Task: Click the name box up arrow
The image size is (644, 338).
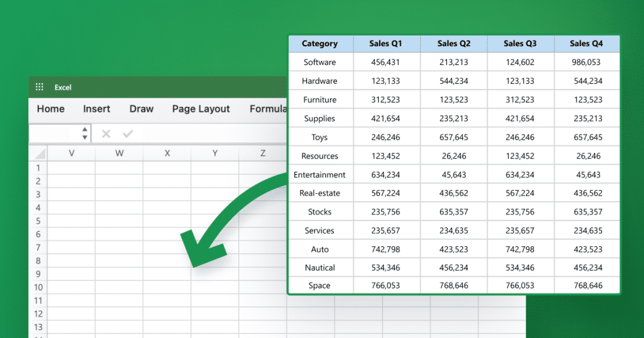Action: coord(84,129)
